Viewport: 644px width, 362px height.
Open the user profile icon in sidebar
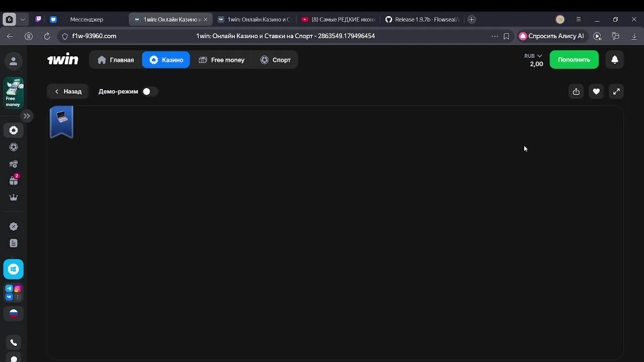click(x=14, y=61)
